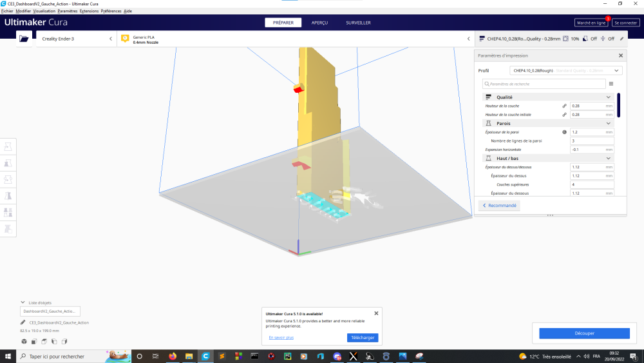Click the Hauteur de la couche value field
The width and height of the screenshot is (644, 363).
[592, 106]
